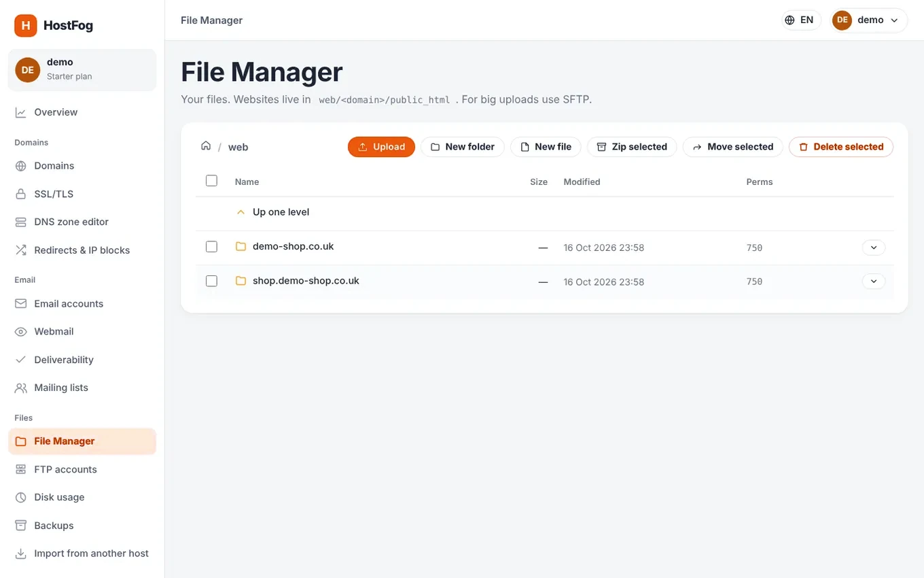Screen dimensions: 924x578
Task: Click the Move selected button
Action: [x=733, y=147]
